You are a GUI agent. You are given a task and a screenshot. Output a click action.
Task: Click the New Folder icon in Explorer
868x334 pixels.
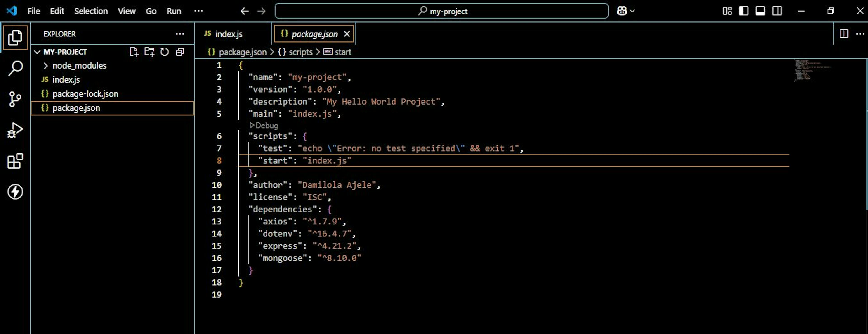pyautogui.click(x=149, y=52)
